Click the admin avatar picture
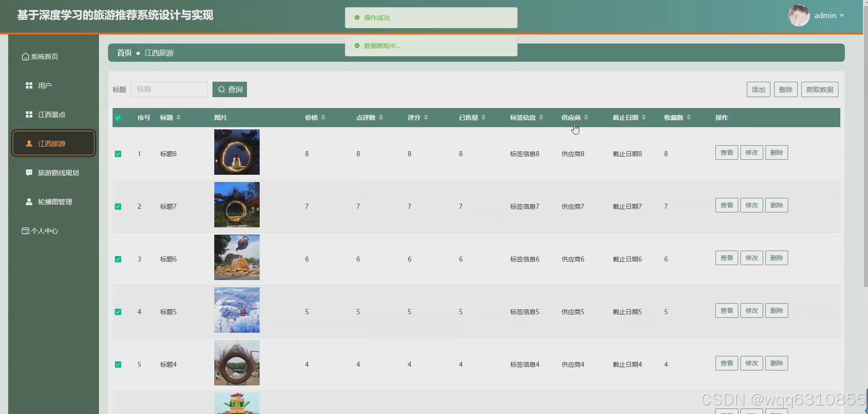 click(799, 15)
